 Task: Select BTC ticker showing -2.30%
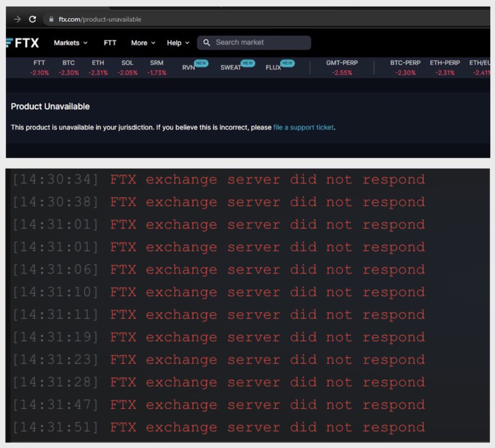point(69,68)
